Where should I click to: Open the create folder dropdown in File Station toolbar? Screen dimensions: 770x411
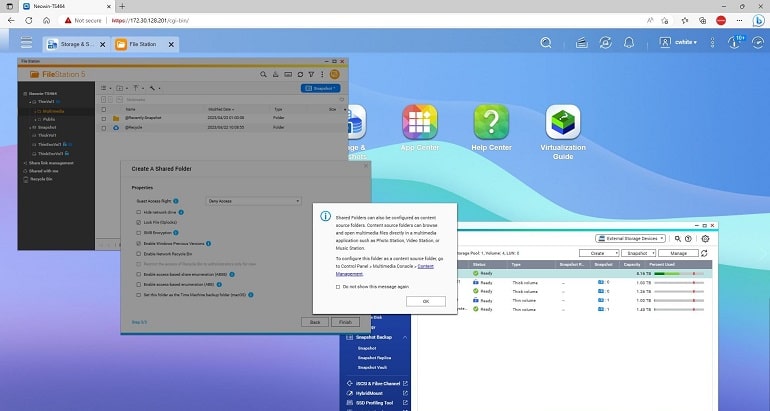(121, 88)
